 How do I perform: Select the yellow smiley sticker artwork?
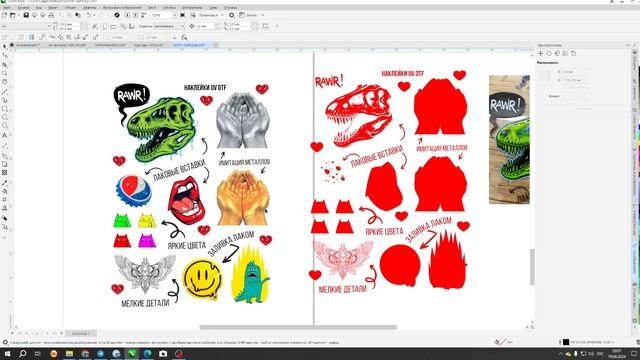(202, 279)
